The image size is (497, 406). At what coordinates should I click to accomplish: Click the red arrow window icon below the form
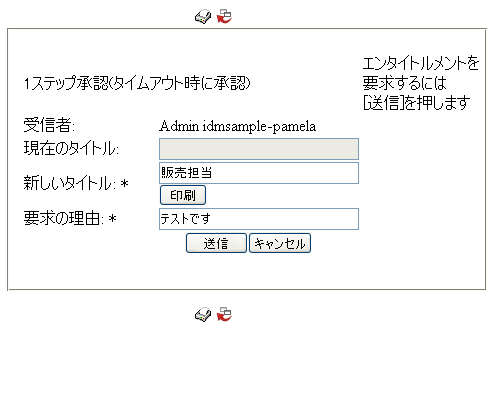pyautogui.click(x=224, y=314)
